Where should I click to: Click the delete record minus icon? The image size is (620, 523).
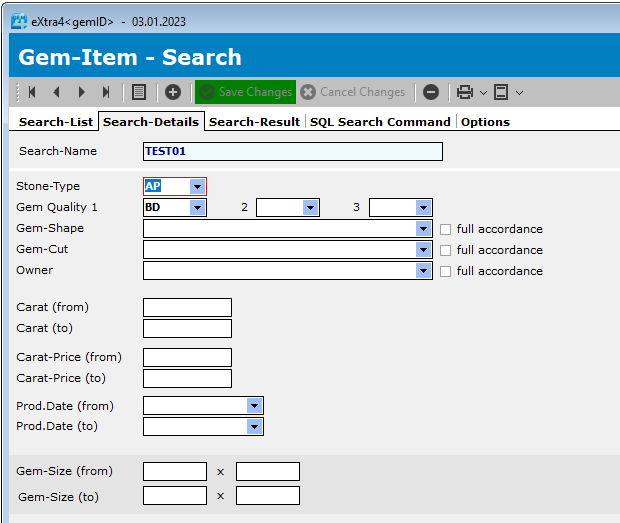coord(431,92)
